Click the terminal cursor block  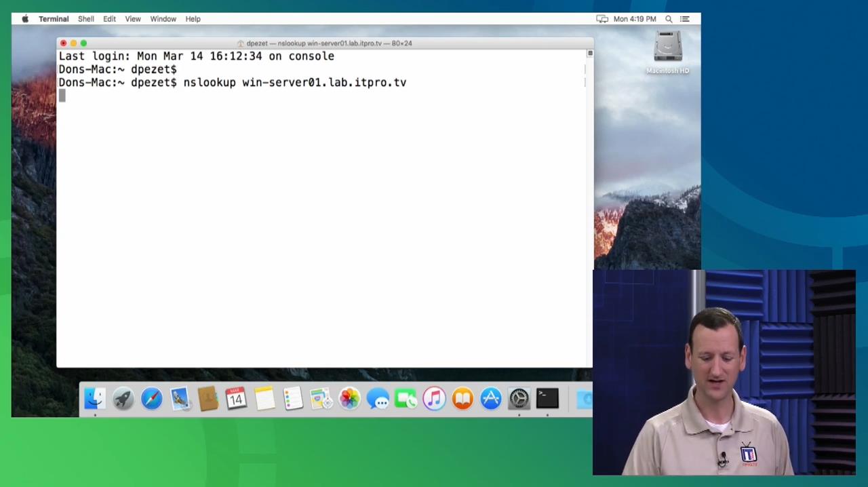coord(62,96)
